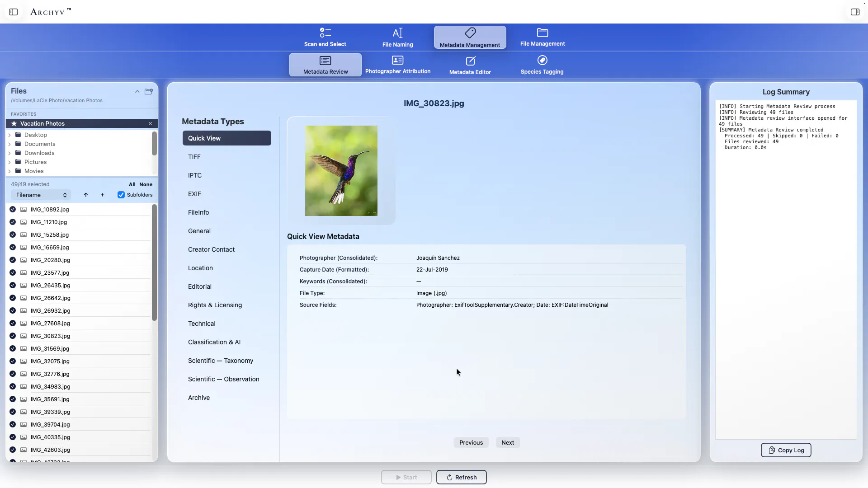Collapse the Files panel chevron
The width and height of the screenshot is (868, 488).
pyautogui.click(x=137, y=92)
